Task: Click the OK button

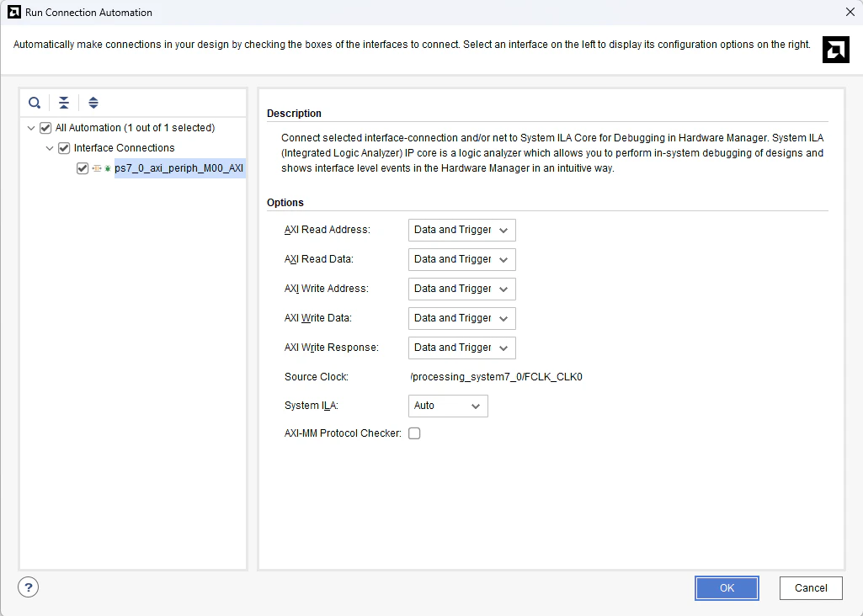Action: (x=727, y=588)
